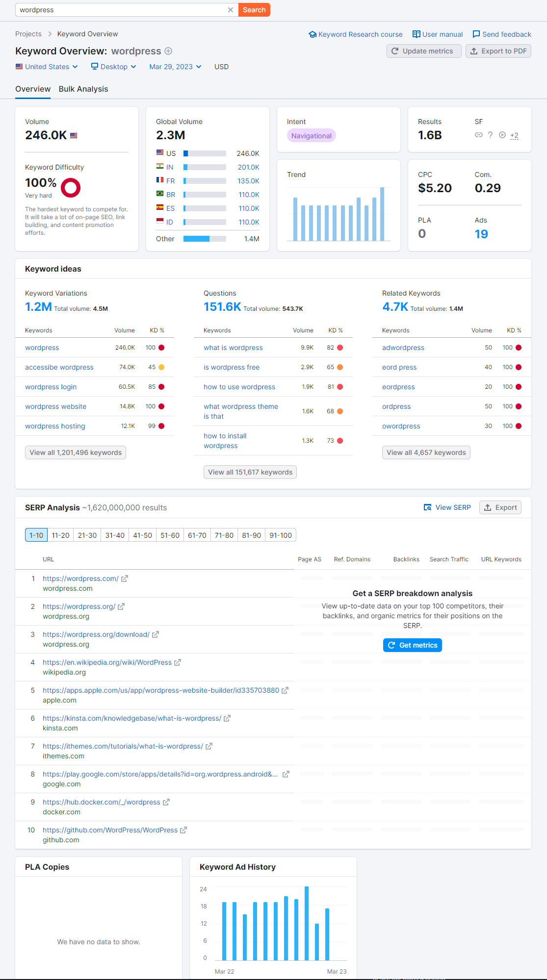Click the link icon under SF
Image resolution: width=547 pixels, height=980 pixels.
(x=478, y=135)
